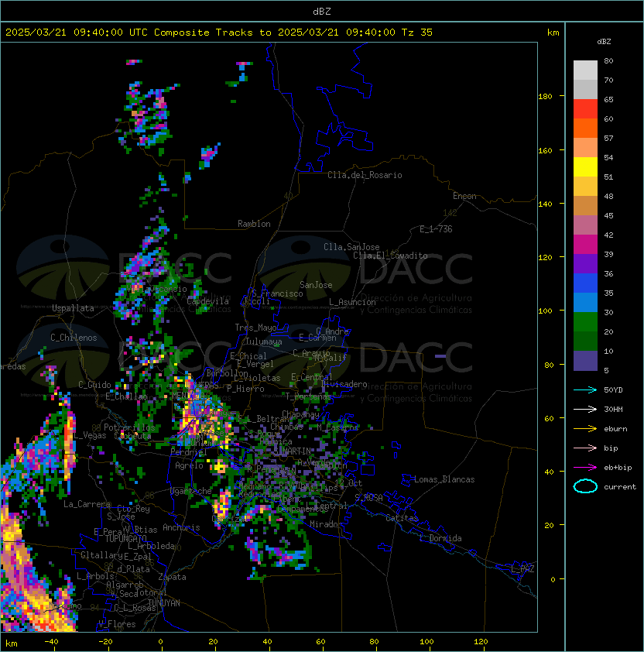Click the 'Tulumaya' place label

click(264, 341)
